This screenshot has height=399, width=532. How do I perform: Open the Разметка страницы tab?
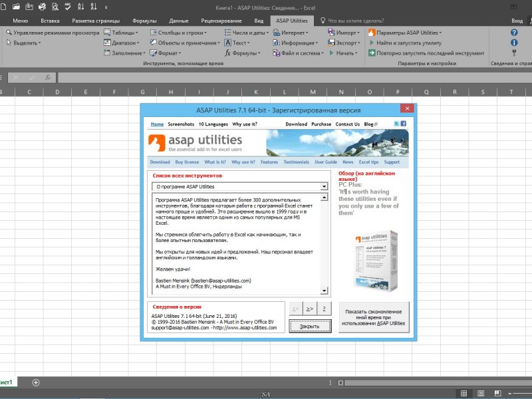pos(96,21)
